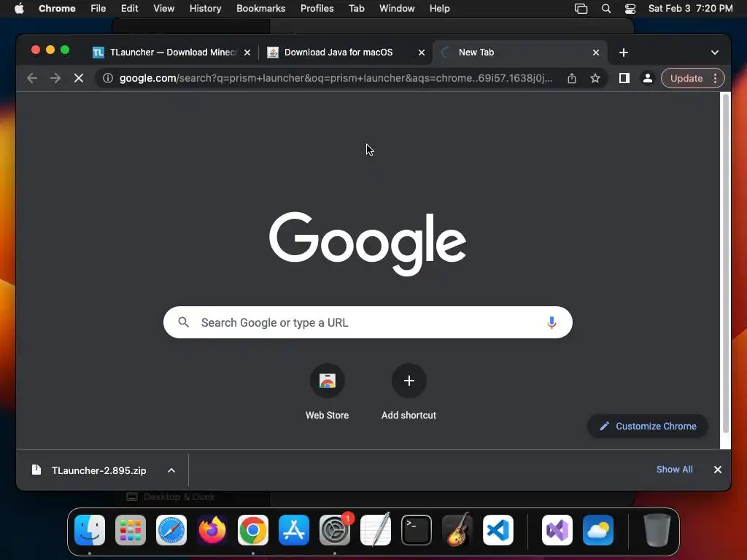The image size is (747, 560).
Task: Close the New Tab tab
Action: [x=596, y=52]
